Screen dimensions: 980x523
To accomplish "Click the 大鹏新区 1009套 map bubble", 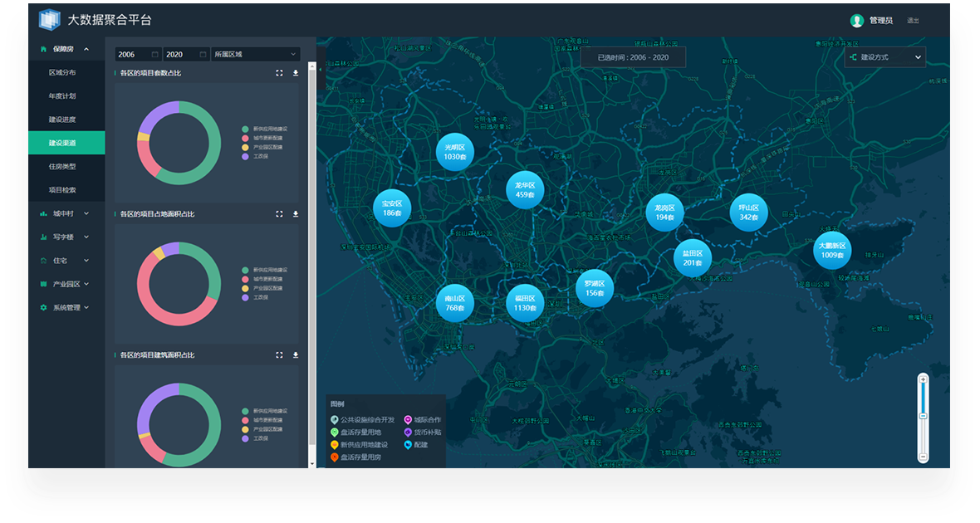I will coord(832,250).
